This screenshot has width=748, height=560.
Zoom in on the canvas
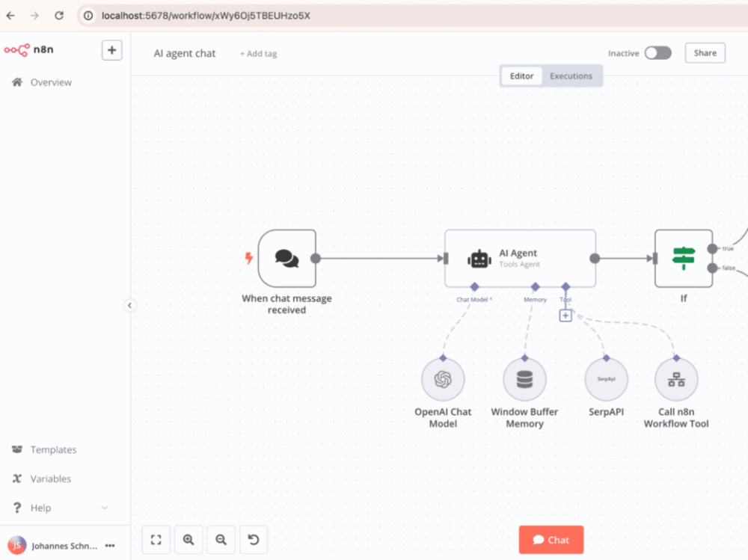(x=188, y=540)
